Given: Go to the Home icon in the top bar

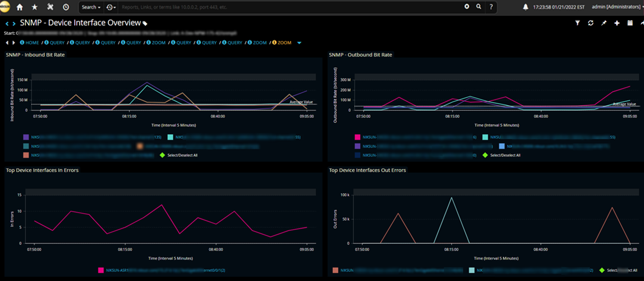Looking at the screenshot, I should [x=20, y=7].
